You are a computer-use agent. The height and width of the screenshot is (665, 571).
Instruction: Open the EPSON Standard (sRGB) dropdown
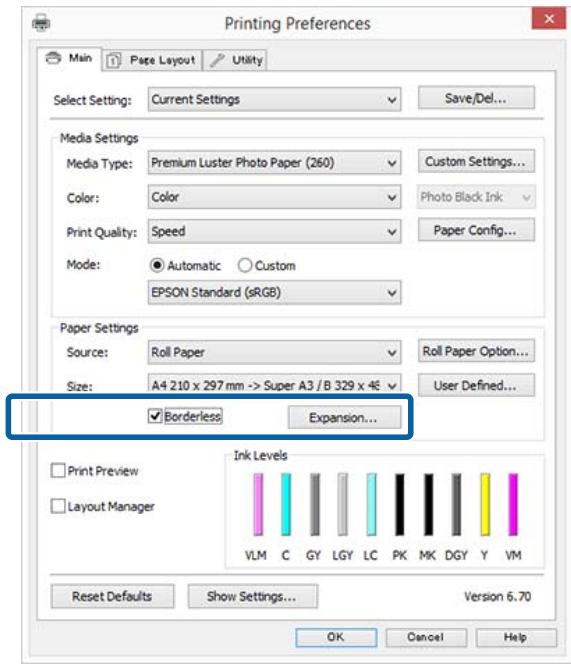[274, 293]
